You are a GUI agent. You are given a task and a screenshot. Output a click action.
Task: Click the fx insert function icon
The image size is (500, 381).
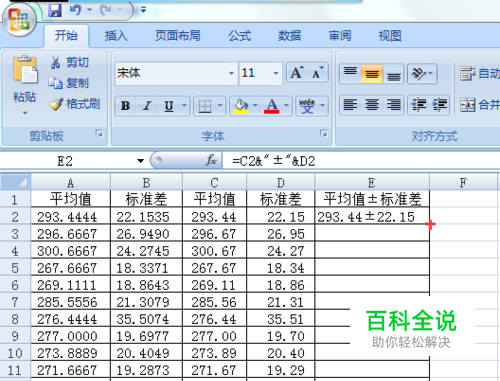pos(211,161)
